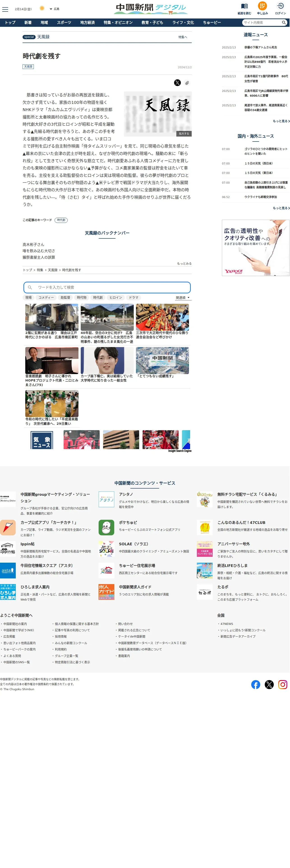
Task: Expand 国内・海外ニュース もっと見る
Action: [281, 208]
